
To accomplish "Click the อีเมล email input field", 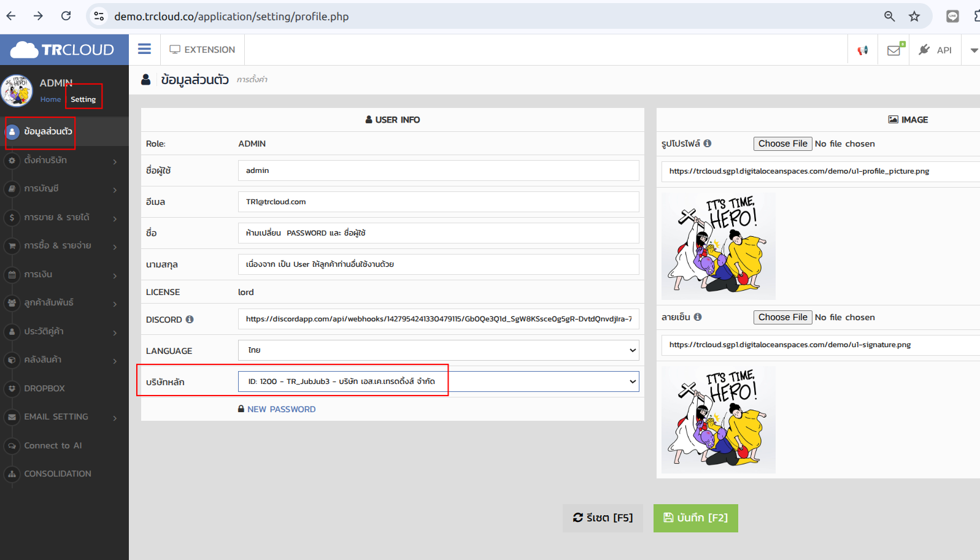I will (438, 202).
